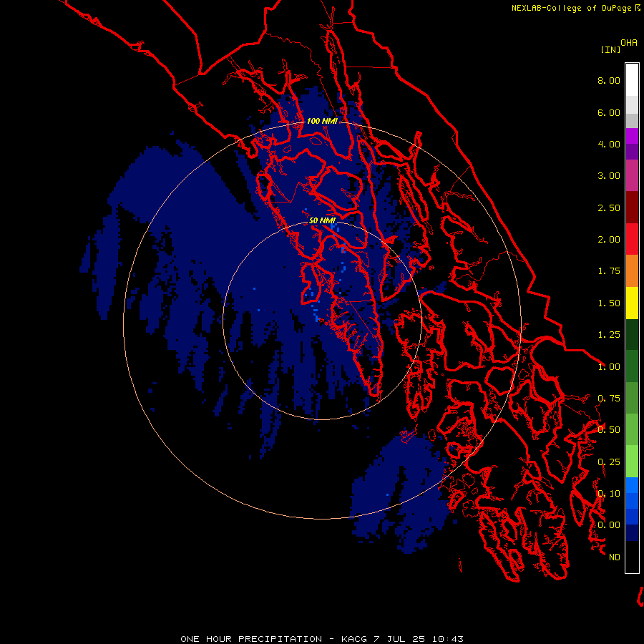644x644 pixels.
Task: Pick the lightest green 0.25 legend swatch
Action: pos(632,462)
